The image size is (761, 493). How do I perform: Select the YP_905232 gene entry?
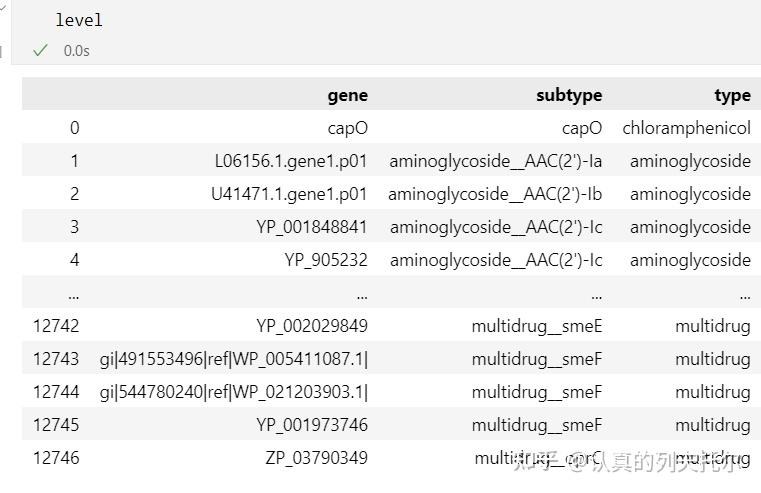click(326, 260)
